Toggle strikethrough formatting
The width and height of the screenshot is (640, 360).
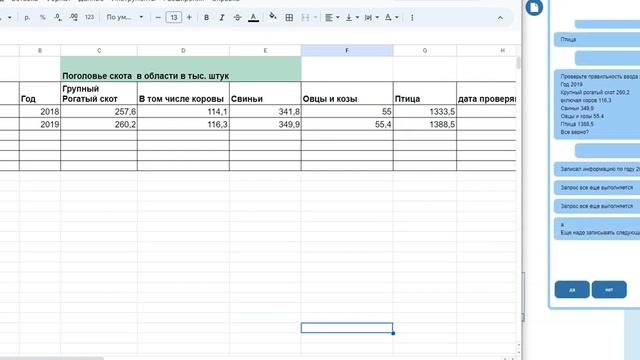[x=237, y=18]
